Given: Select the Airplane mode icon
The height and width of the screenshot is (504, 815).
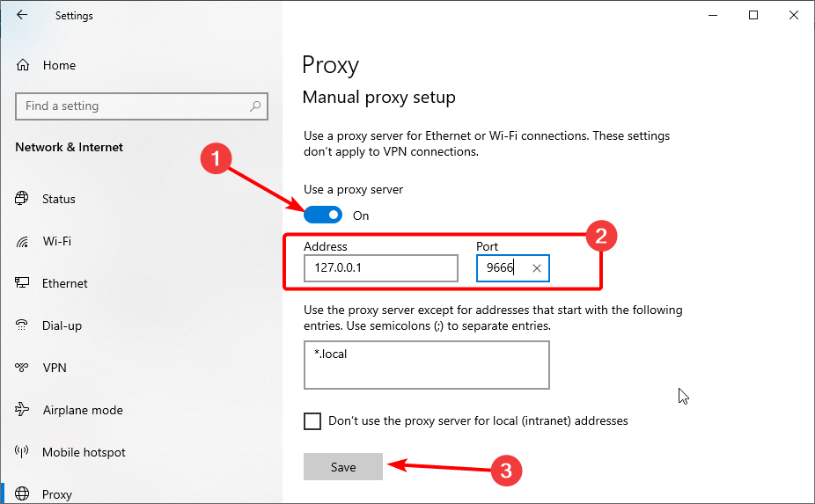Looking at the screenshot, I should pos(22,409).
